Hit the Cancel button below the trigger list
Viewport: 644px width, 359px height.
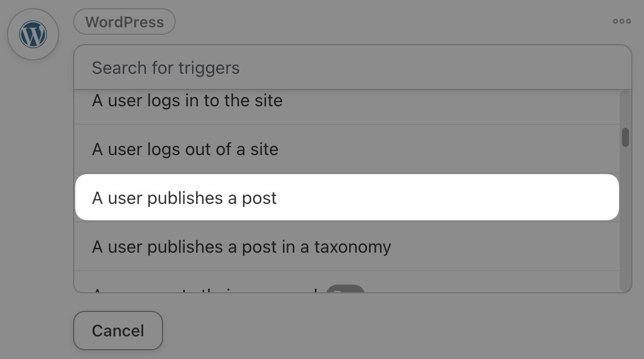[x=118, y=331]
